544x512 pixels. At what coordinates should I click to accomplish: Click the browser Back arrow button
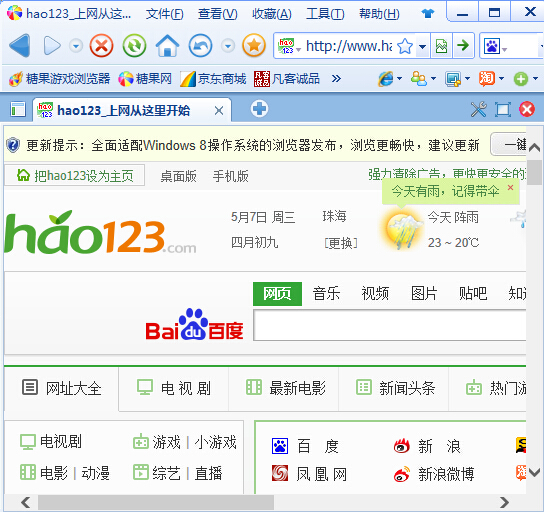click(x=19, y=45)
